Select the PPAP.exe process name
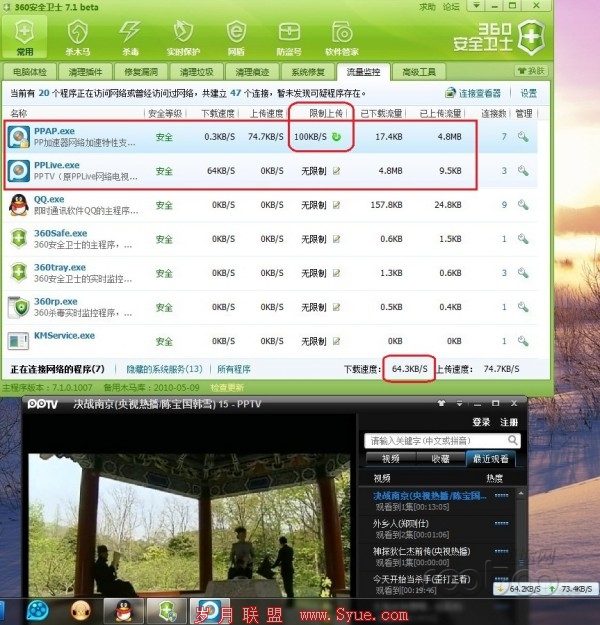The height and width of the screenshot is (625, 600). [54, 131]
